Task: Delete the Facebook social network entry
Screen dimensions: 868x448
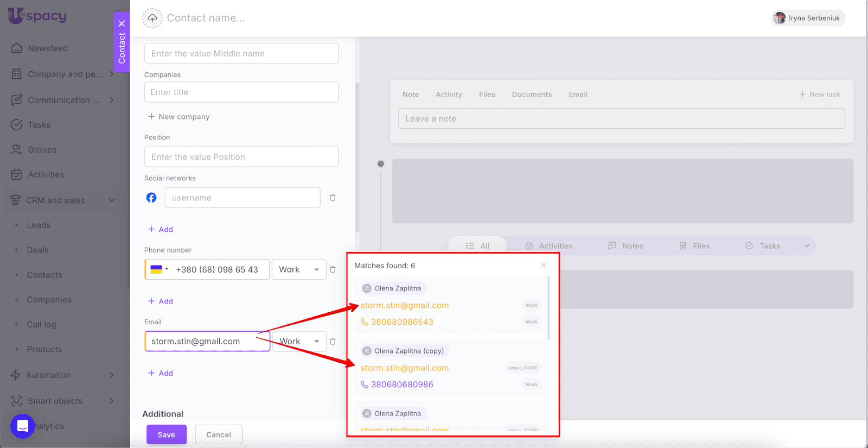Action: pyautogui.click(x=333, y=198)
